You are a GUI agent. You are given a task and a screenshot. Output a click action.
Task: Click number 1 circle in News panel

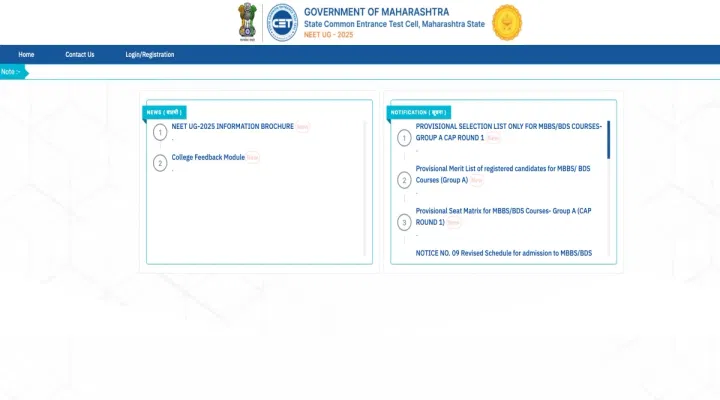click(x=159, y=132)
